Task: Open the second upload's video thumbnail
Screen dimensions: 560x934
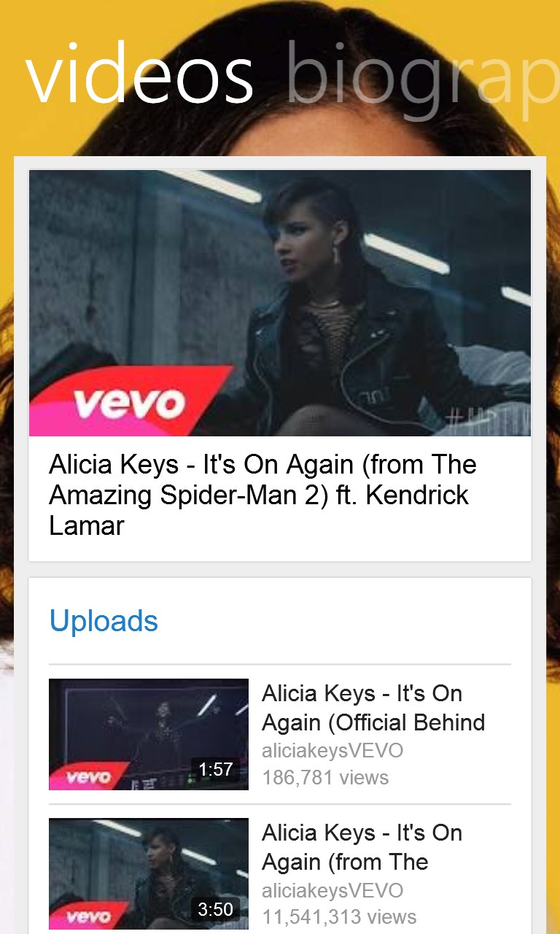Action: [x=149, y=874]
